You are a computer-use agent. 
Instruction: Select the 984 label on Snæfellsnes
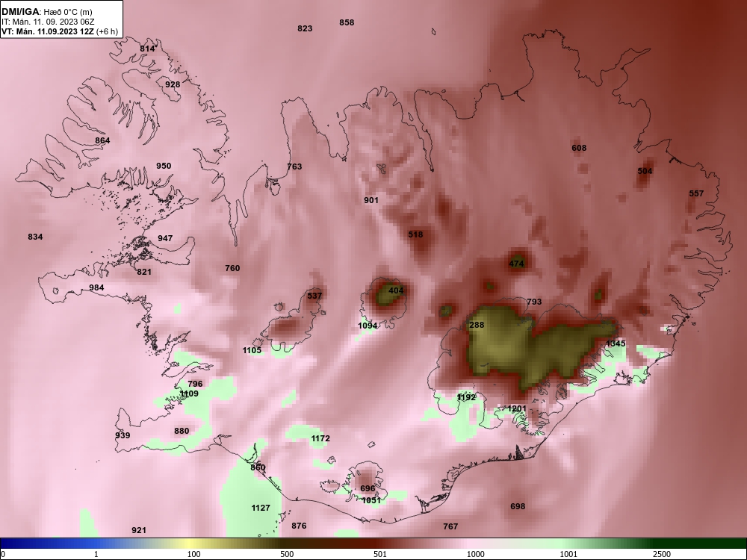pos(96,288)
